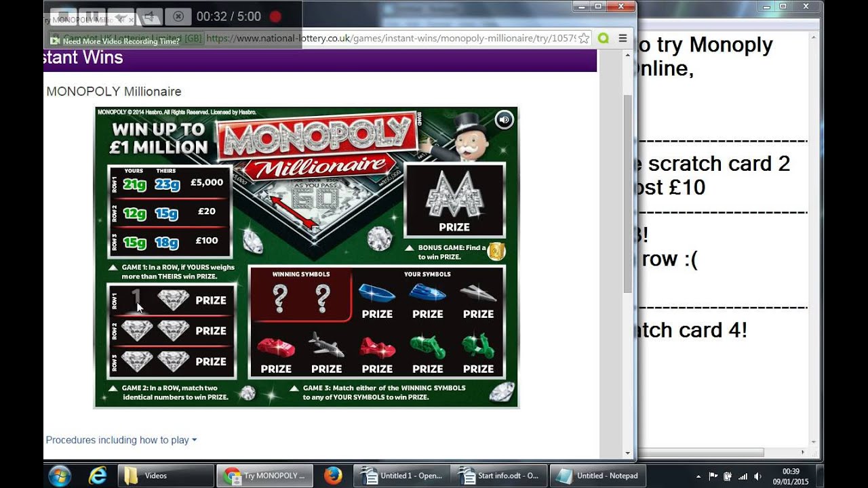Viewport: 868px width, 488px height.
Task: Reveal Game 2 Row 3 PRIZE amount
Action: pyautogui.click(x=211, y=361)
